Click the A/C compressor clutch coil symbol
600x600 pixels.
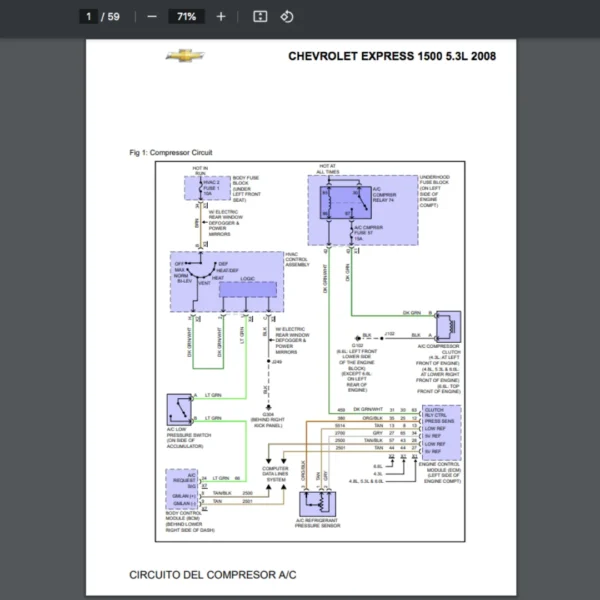point(448,323)
